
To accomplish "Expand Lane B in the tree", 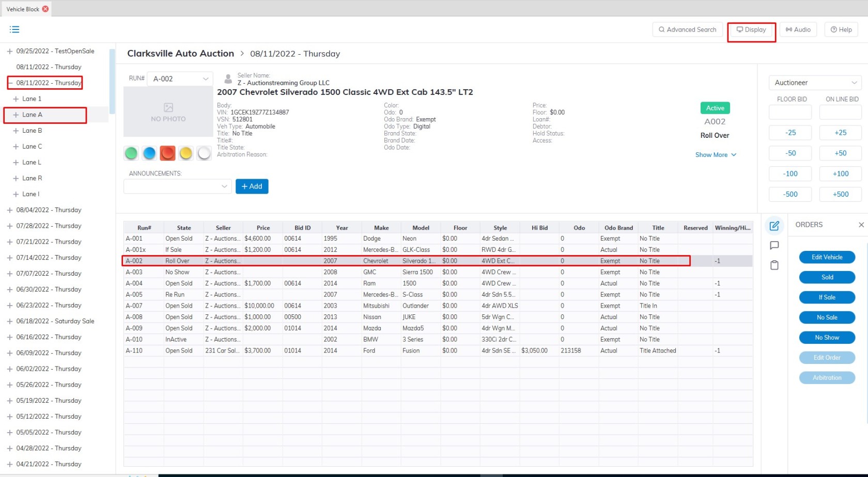I will click(16, 131).
